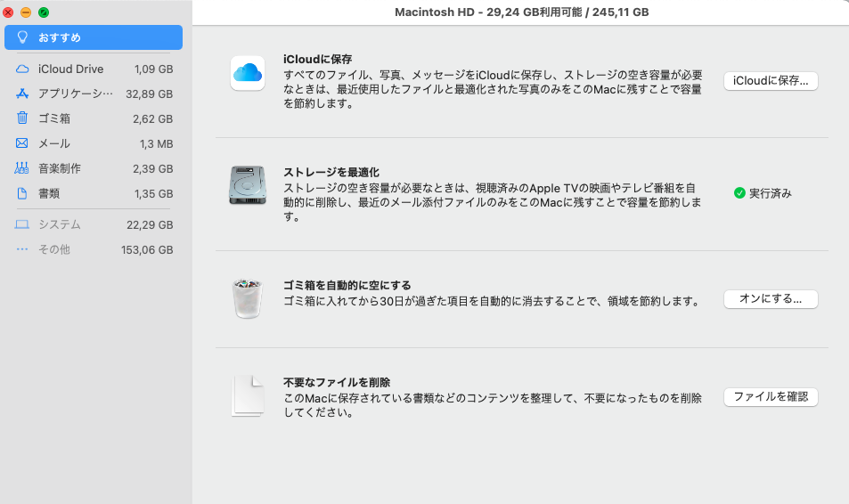Open the アプリケーション sidebar category
Viewport: 849px width, 504px height.
coord(94,93)
